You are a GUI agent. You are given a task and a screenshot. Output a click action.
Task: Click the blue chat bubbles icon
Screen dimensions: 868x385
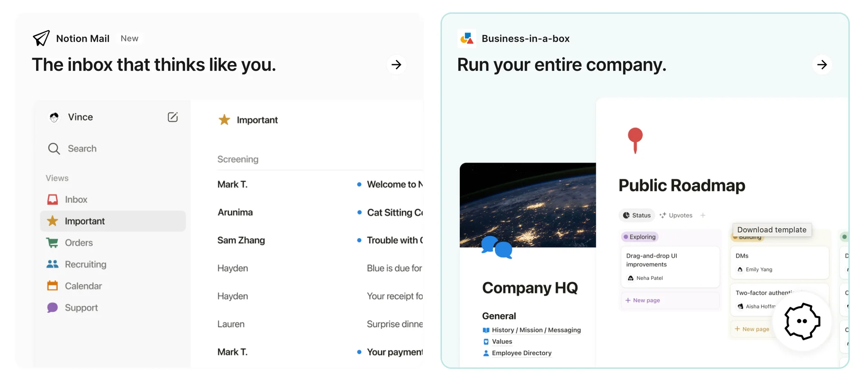(496, 247)
